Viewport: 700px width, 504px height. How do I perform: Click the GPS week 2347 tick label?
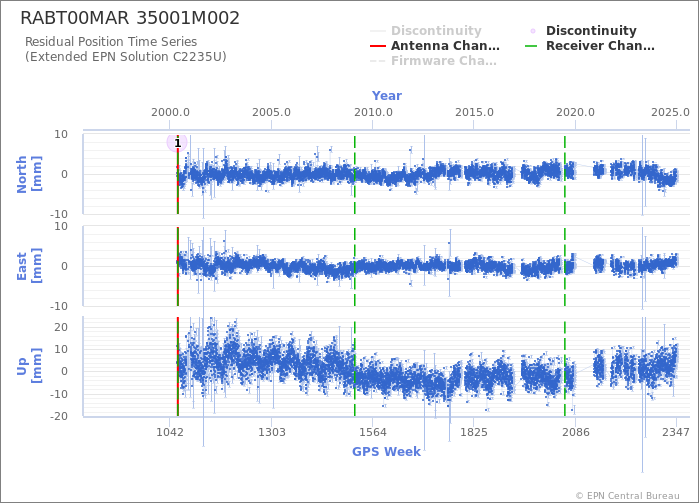coord(676,432)
